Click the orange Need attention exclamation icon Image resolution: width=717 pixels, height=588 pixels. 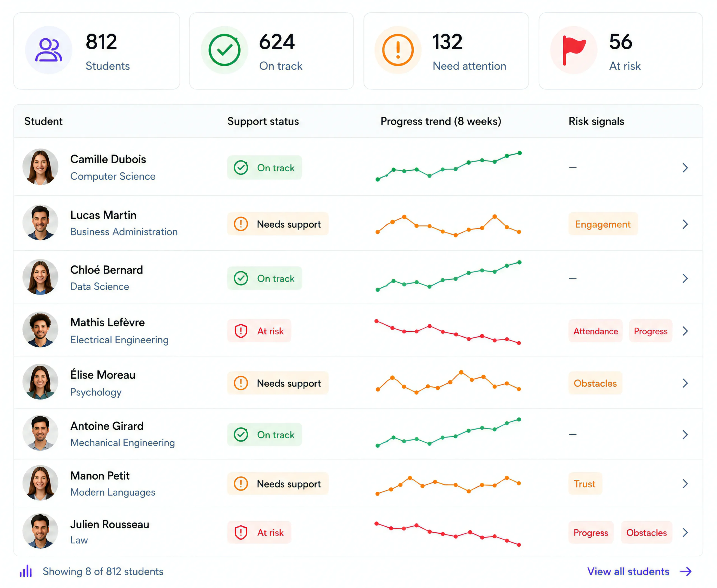[x=398, y=50]
